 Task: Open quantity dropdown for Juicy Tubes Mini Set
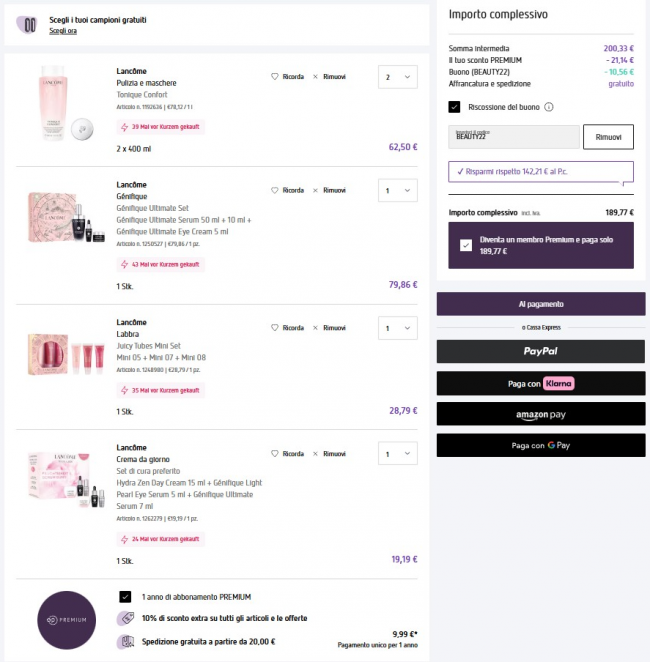coord(398,328)
